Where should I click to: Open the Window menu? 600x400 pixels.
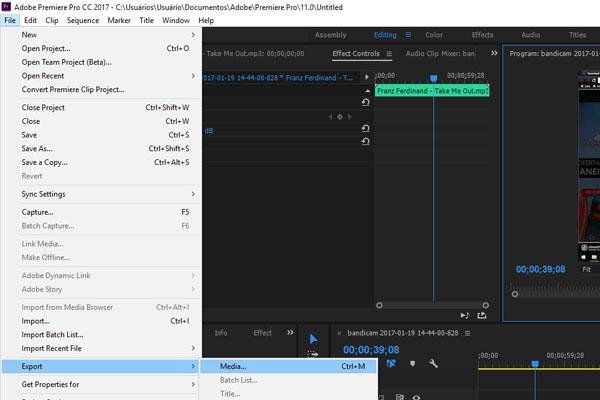pyautogui.click(x=176, y=20)
